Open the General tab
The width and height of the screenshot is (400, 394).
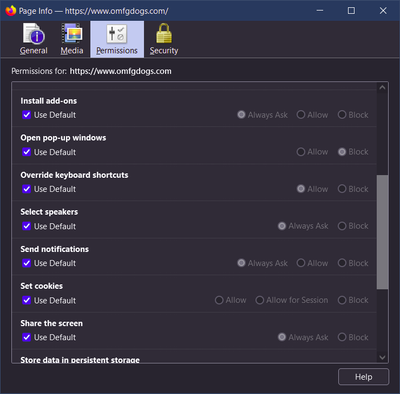click(34, 39)
